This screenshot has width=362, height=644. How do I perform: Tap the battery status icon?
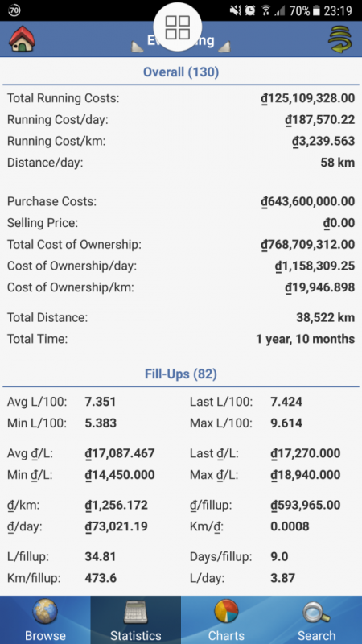tap(316, 10)
